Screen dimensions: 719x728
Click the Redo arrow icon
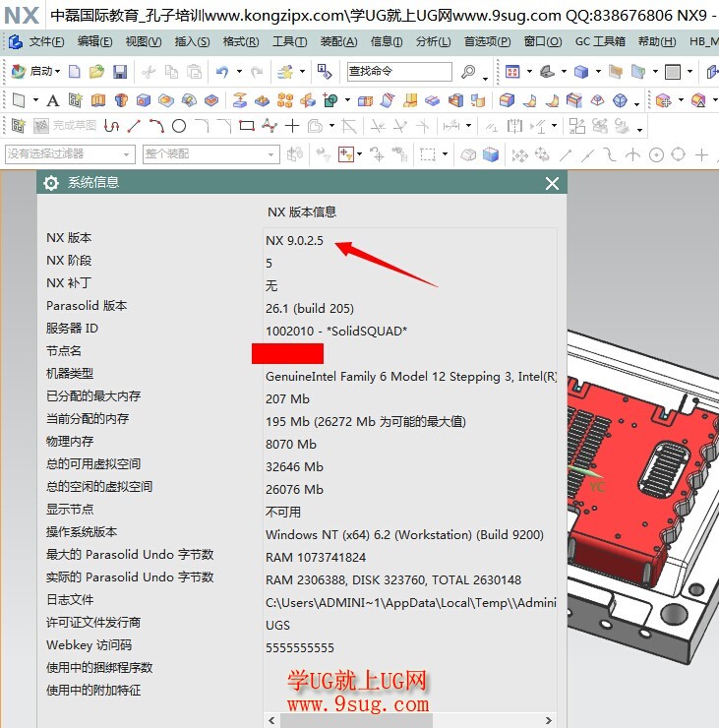(257, 72)
